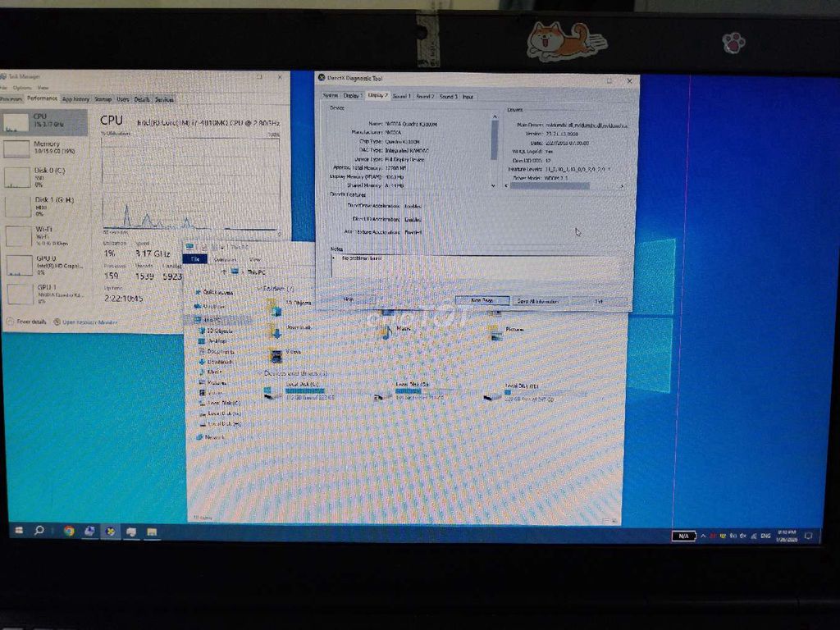Click the Local Disk (C:) capacity bar
This screenshot has width=840, height=630.
304,391
